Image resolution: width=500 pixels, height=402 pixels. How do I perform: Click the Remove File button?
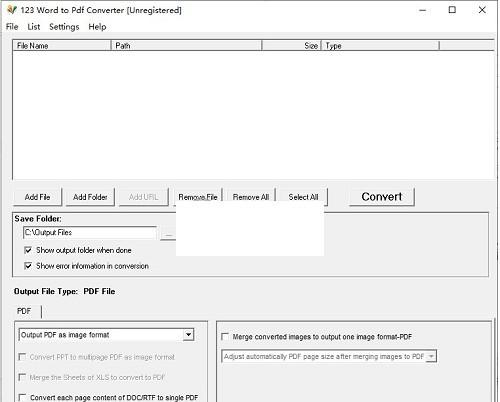click(198, 197)
